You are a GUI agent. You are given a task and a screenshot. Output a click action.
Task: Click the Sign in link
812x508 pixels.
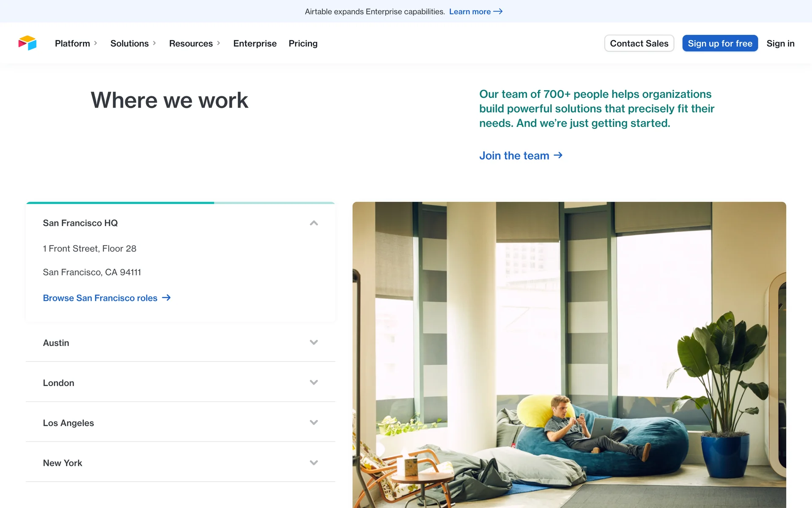pyautogui.click(x=780, y=44)
